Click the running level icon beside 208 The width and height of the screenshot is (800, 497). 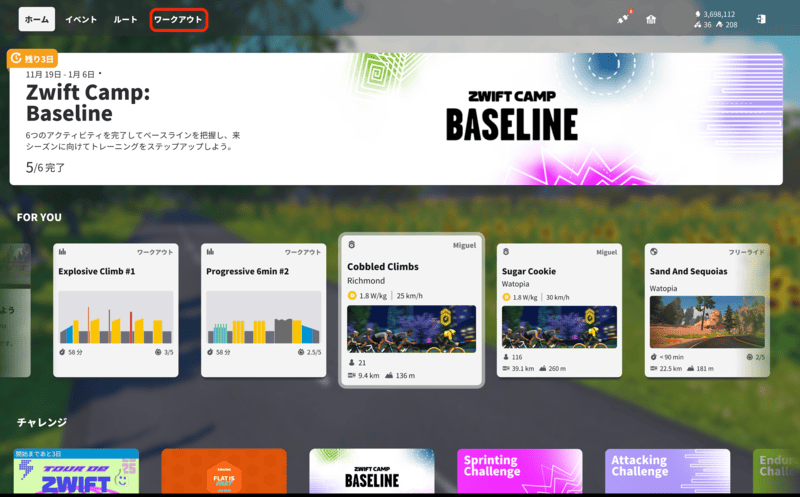(x=719, y=24)
